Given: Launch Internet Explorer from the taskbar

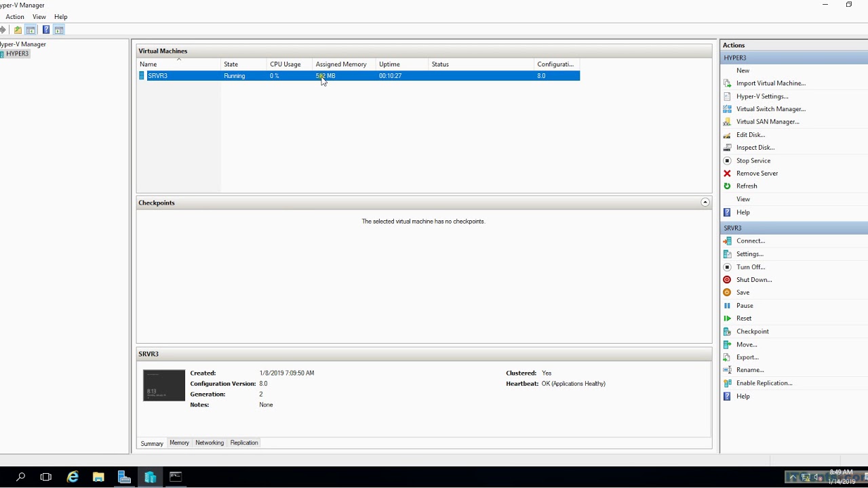Looking at the screenshot, I should 73,477.
